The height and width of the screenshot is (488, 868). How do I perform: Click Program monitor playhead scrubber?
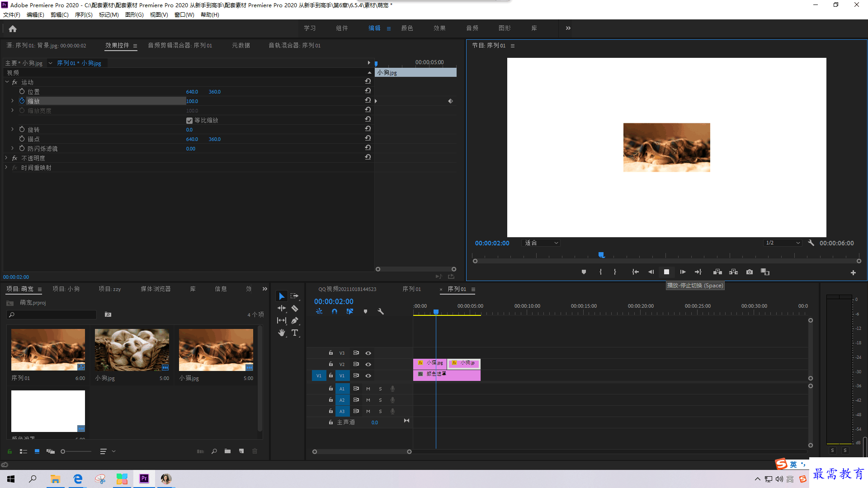tap(601, 255)
